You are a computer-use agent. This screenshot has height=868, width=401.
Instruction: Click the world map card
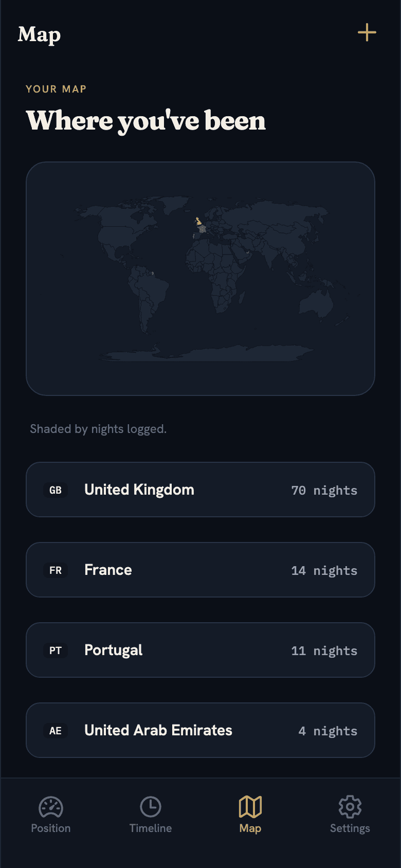tap(200, 279)
